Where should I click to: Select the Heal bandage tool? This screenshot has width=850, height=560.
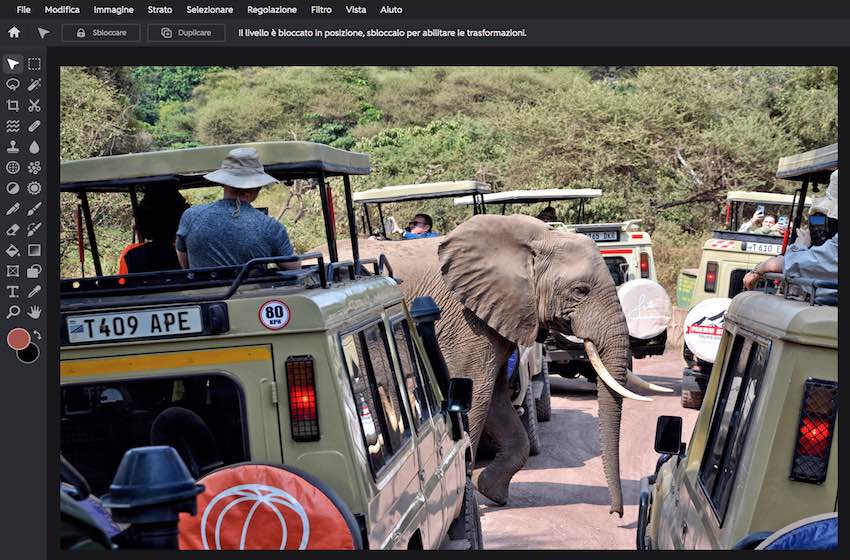point(34,126)
